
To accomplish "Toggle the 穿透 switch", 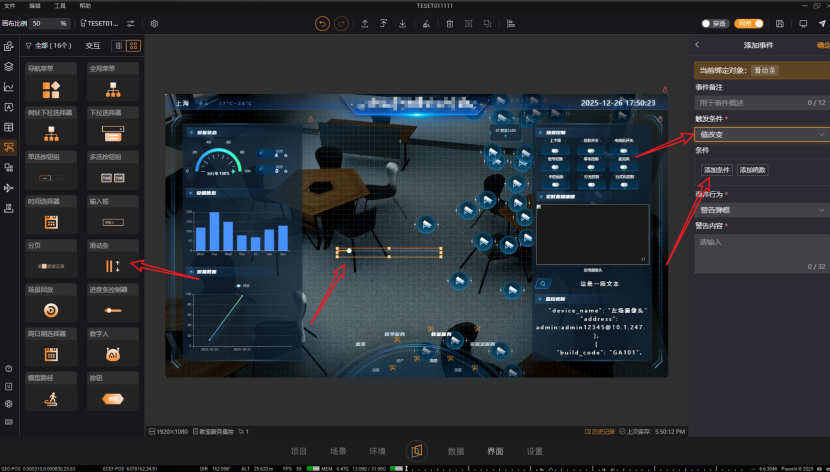I will 715,23.
